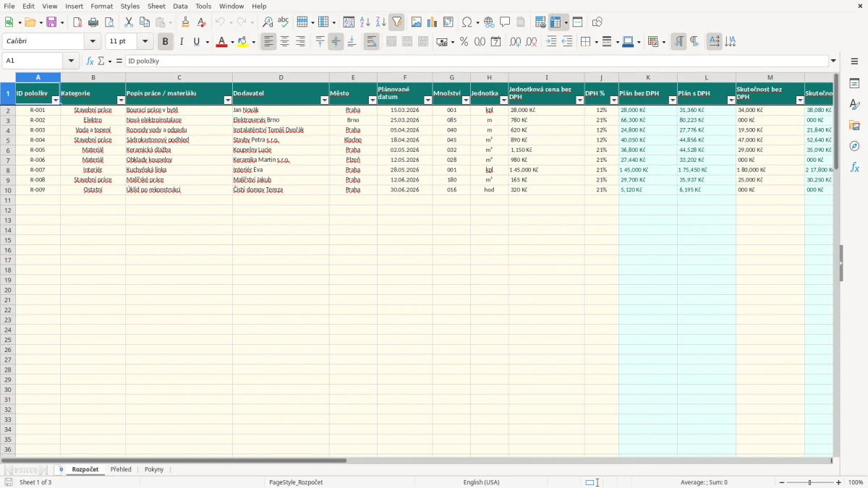Expand the formula bar
The height and width of the screenshot is (488, 868).
point(833,61)
